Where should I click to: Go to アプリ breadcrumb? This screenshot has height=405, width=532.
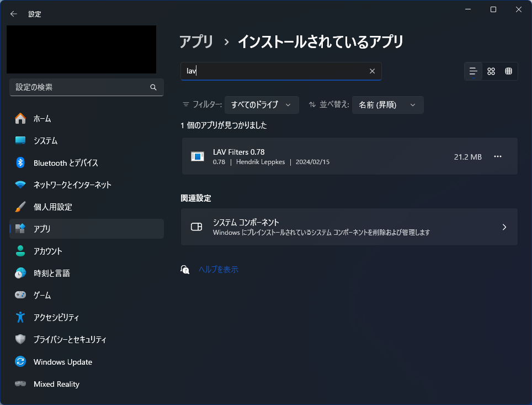(196, 42)
